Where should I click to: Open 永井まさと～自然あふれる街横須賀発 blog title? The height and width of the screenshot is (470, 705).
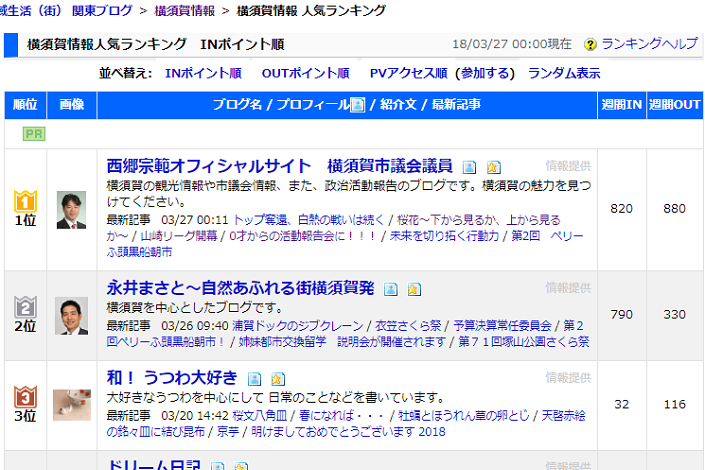click(240, 288)
